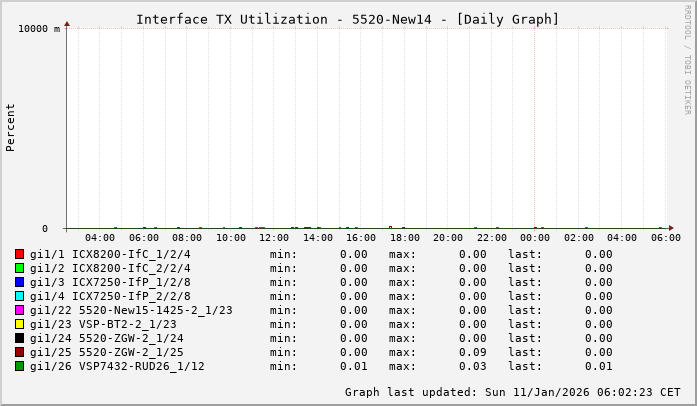This screenshot has height=406, width=697.
Task: Click the red gi1/1 legend color swatch
Action: point(19,254)
